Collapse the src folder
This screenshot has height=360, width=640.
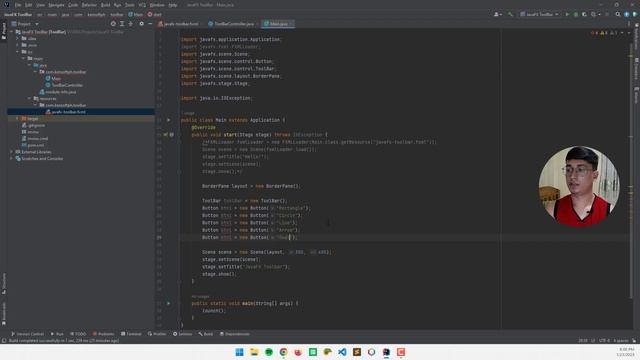(18, 52)
